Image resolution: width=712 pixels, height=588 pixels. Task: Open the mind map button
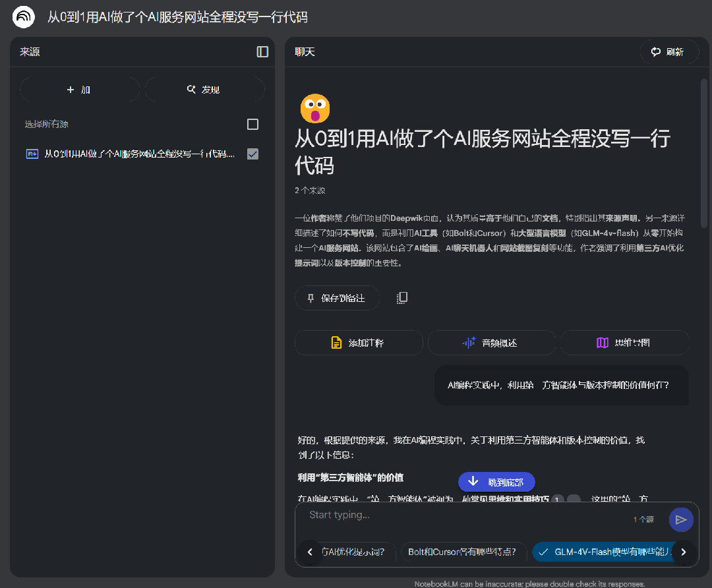[625, 343]
